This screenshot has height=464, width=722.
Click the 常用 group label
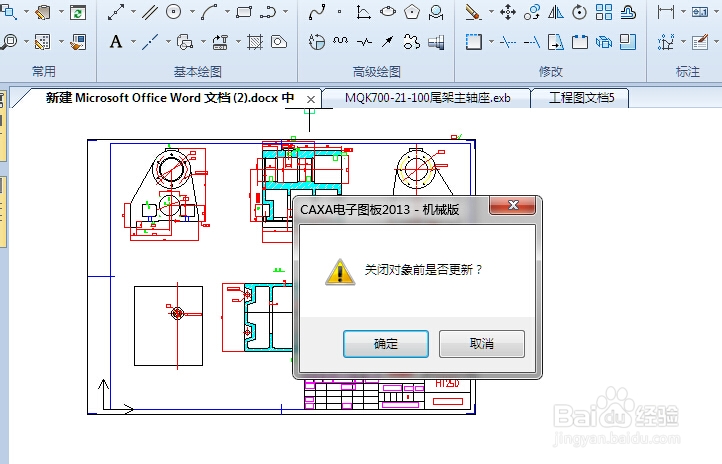coord(44,72)
